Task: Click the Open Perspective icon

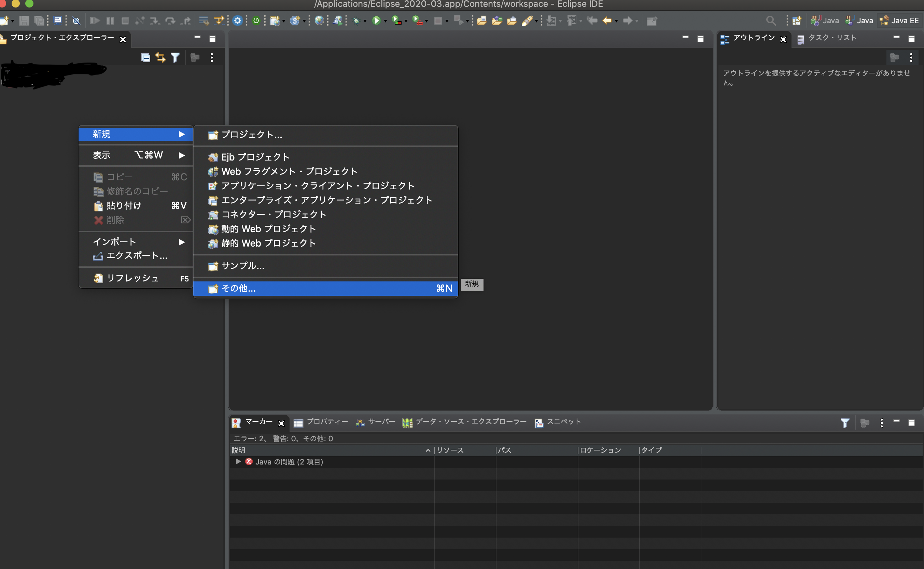Action: (796, 21)
